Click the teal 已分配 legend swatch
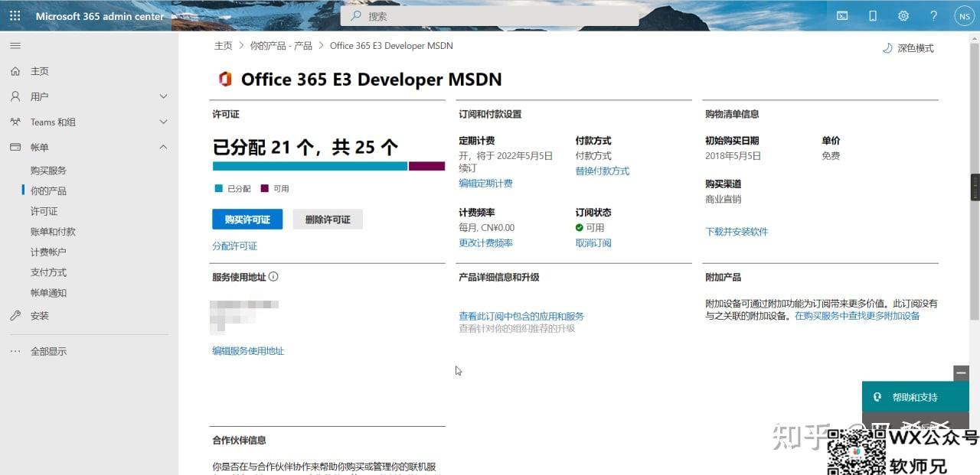980x475 pixels. (x=219, y=188)
